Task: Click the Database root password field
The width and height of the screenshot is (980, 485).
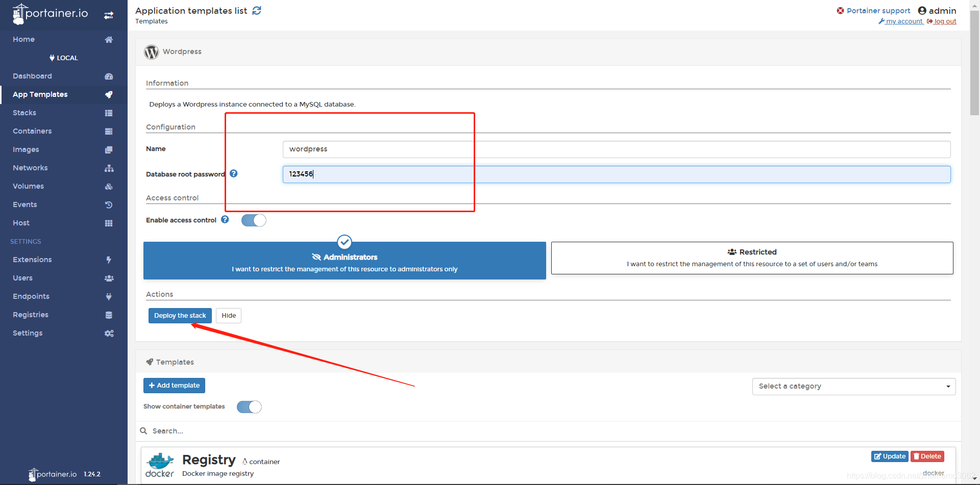Action: 617,174
